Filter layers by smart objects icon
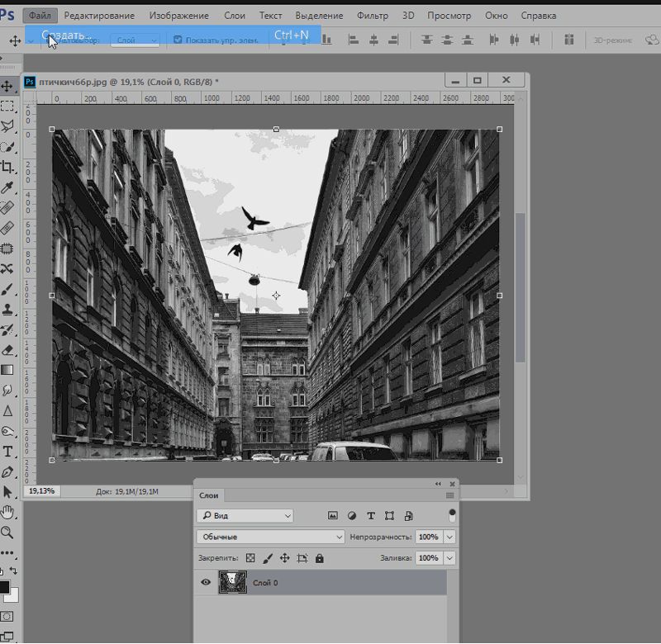The width and height of the screenshot is (661, 644). [x=408, y=515]
